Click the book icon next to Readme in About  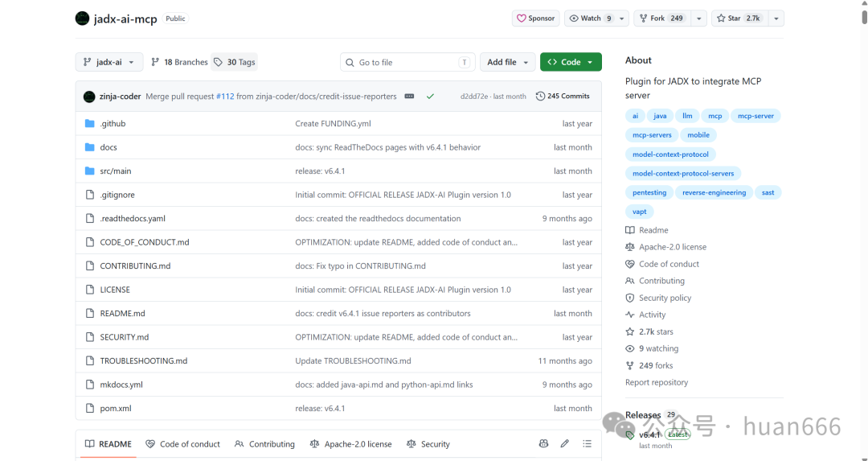click(x=630, y=230)
